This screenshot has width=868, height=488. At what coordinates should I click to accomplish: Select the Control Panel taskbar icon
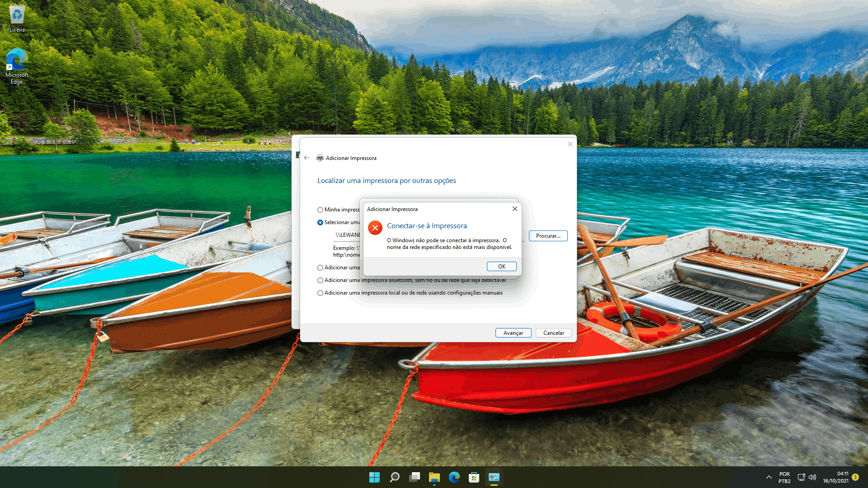pos(494,477)
